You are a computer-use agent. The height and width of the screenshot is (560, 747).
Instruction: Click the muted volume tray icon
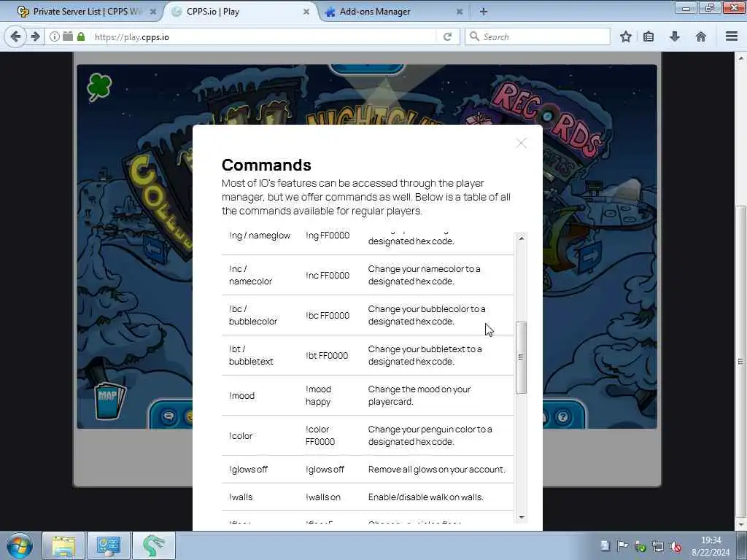(x=676, y=546)
